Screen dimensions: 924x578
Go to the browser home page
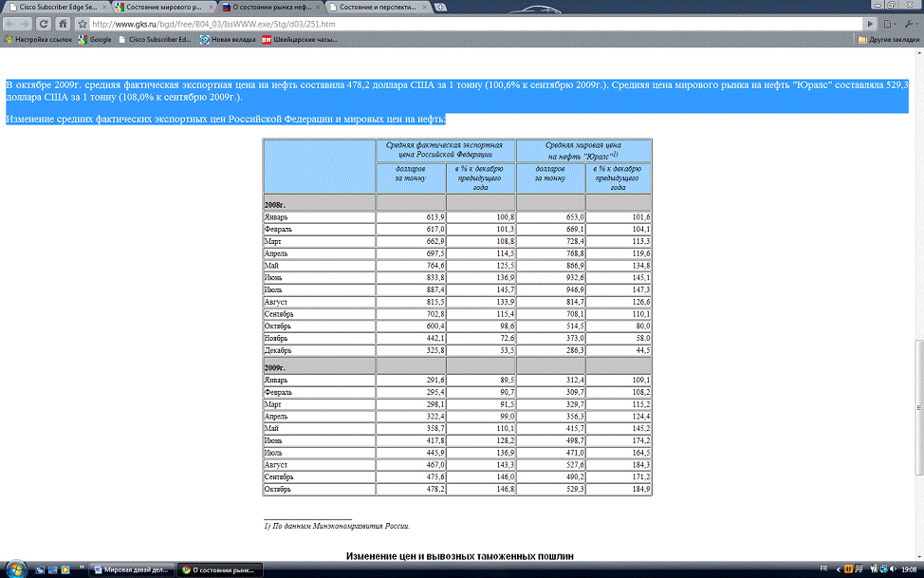click(63, 23)
